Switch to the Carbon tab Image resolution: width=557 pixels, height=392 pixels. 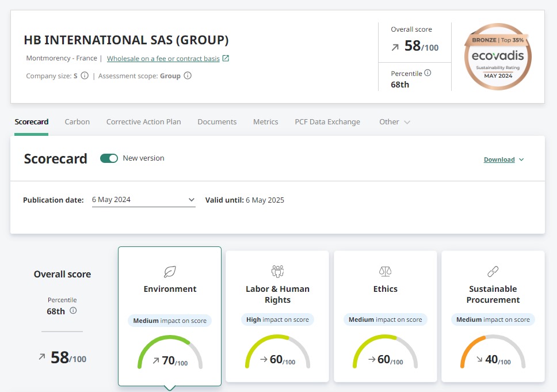pos(77,122)
